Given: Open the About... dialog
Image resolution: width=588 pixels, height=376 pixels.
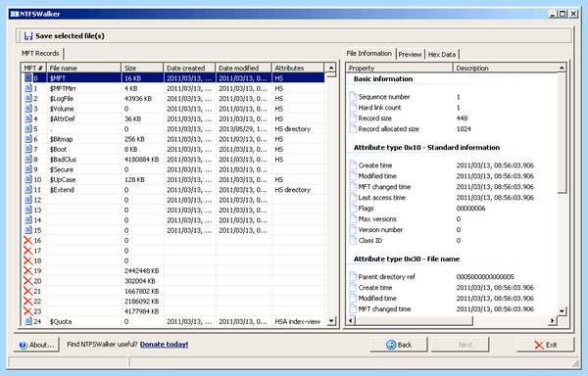Looking at the screenshot, I should 36,345.
